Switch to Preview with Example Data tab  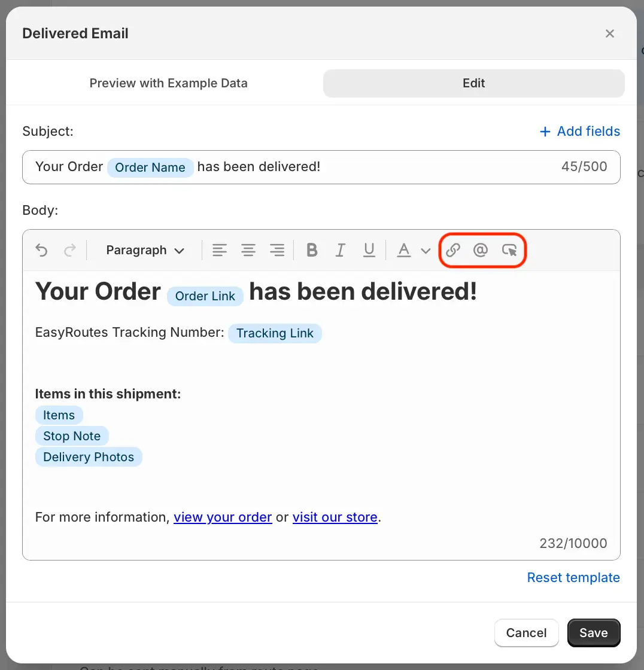point(169,83)
